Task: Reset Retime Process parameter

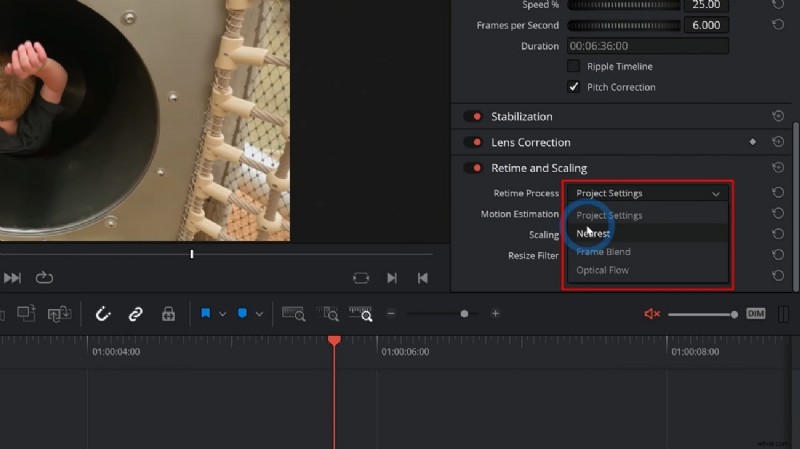Action: pos(778,192)
